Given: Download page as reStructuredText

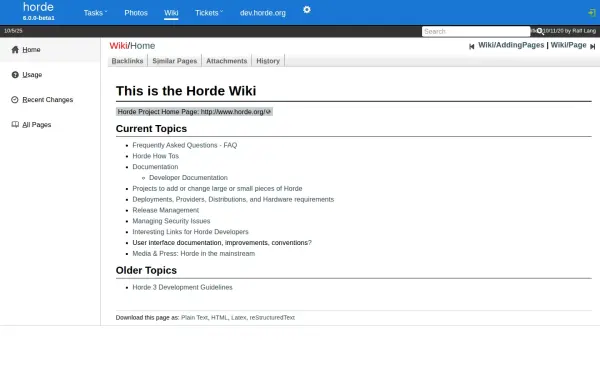Looking at the screenshot, I should click(x=272, y=318).
